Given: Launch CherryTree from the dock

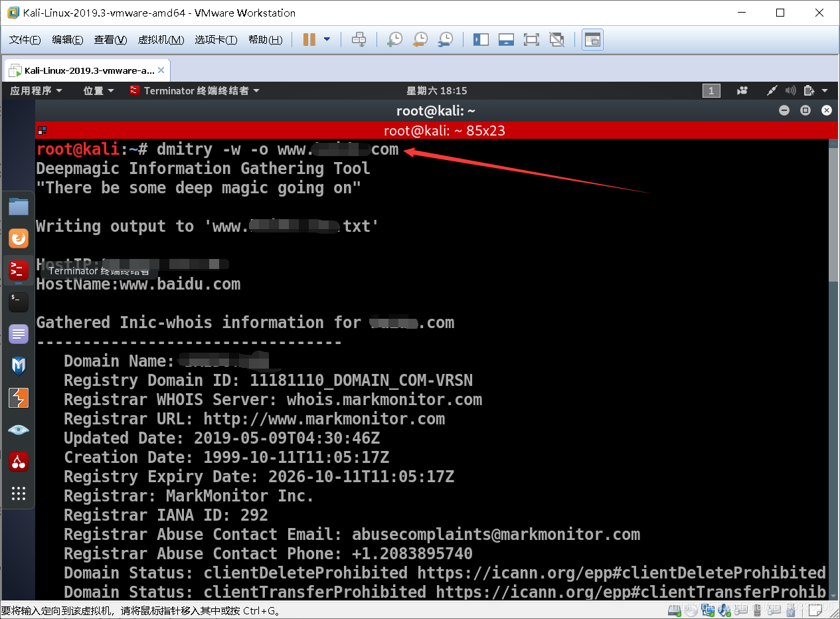Looking at the screenshot, I should pyautogui.click(x=19, y=462).
